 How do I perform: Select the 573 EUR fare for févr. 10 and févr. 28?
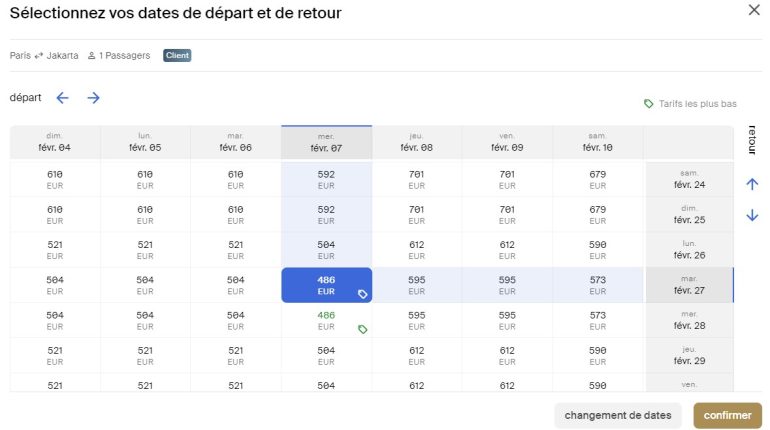click(x=598, y=321)
